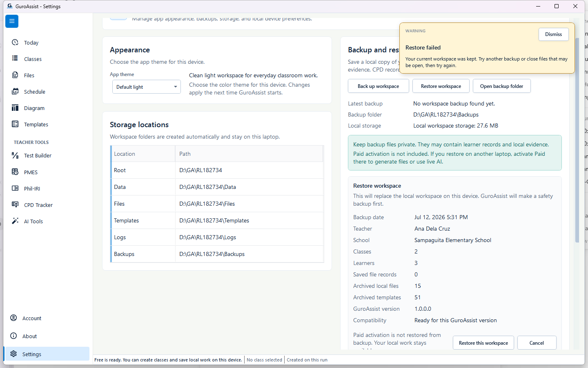Click the Path column header

249,154
